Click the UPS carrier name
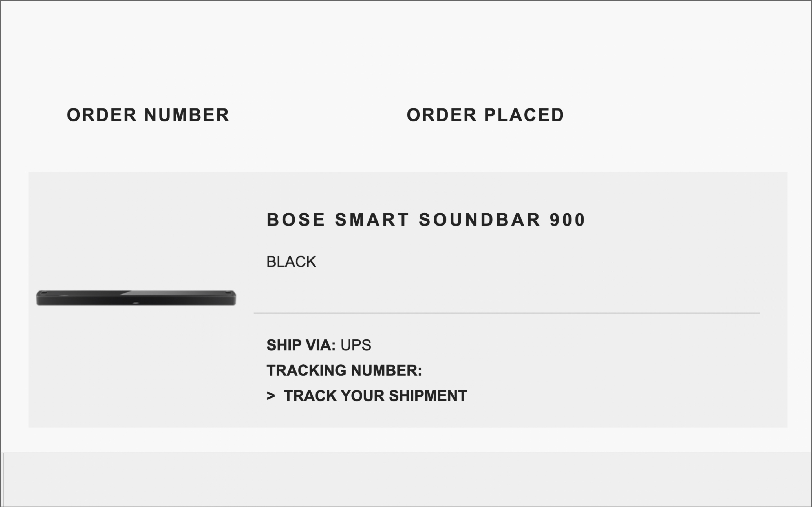Viewport: 812px width, 507px height. point(356,345)
